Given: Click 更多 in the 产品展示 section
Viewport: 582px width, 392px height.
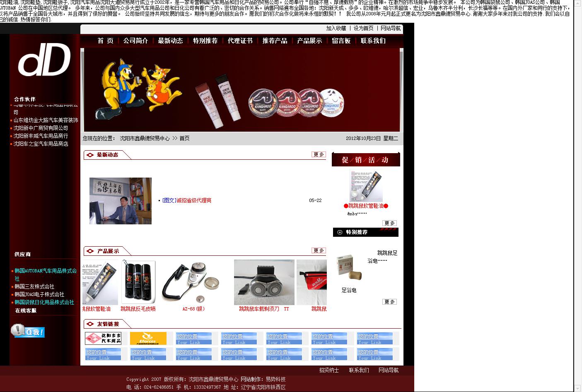Looking at the screenshot, I should pyautogui.click(x=319, y=250).
